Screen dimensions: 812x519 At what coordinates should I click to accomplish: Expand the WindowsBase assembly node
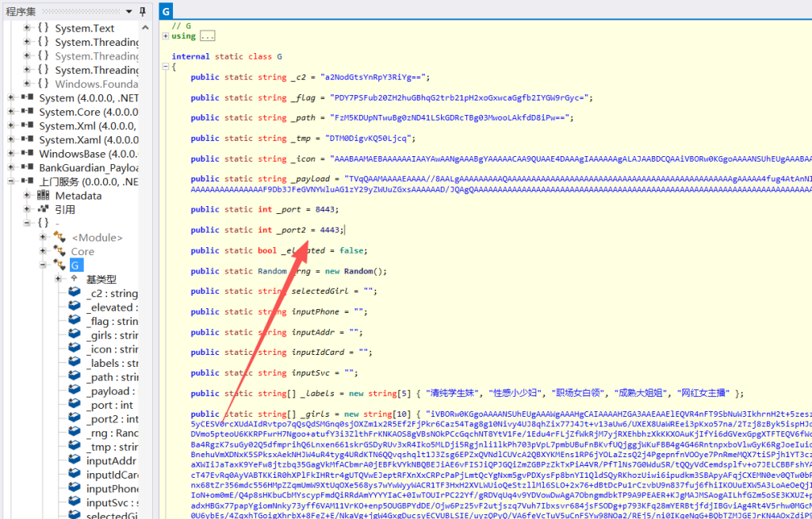click(11, 153)
